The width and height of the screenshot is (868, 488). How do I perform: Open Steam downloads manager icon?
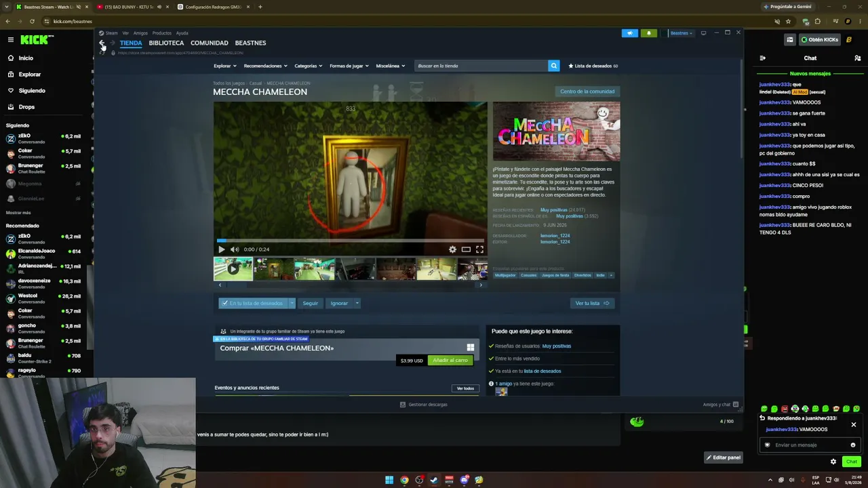point(403,405)
